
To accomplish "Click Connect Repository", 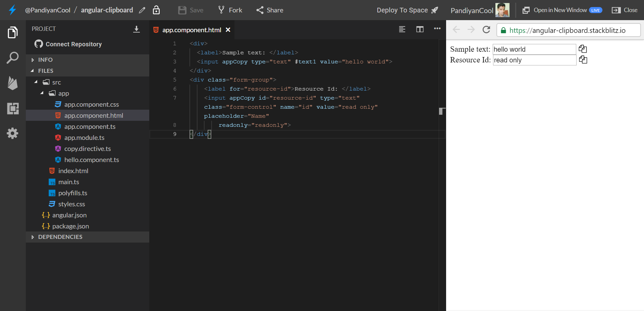I will (x=73, y=44).
